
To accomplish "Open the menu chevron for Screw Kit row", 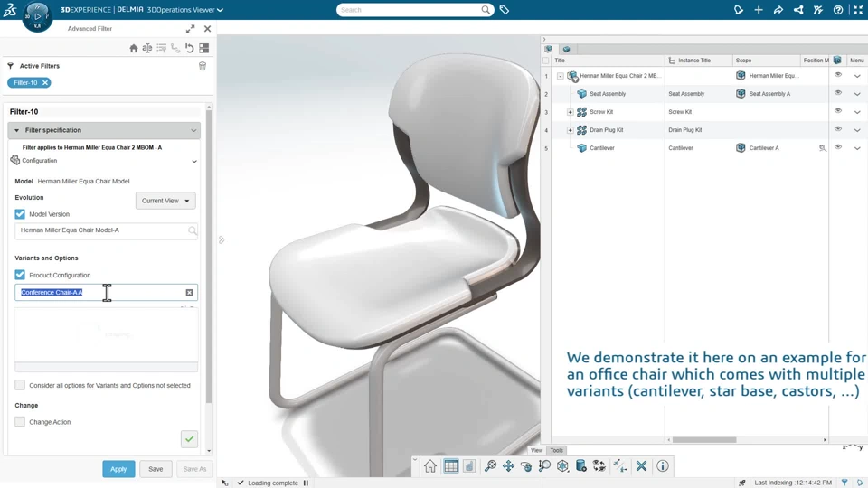I will 857,112.
